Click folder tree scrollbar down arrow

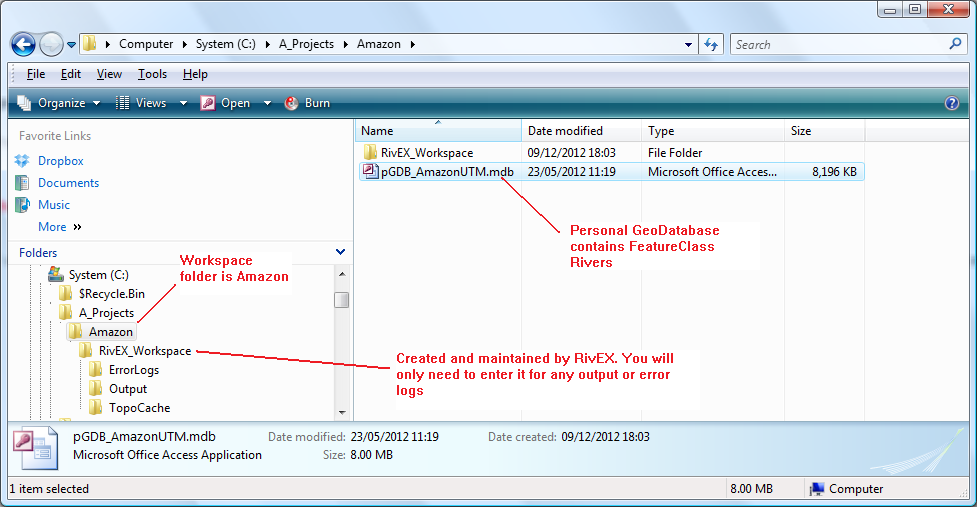341,412
